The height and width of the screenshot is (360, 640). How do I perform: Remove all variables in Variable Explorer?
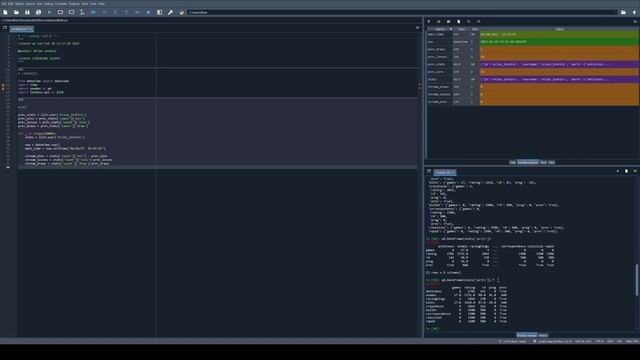(458, 21)
